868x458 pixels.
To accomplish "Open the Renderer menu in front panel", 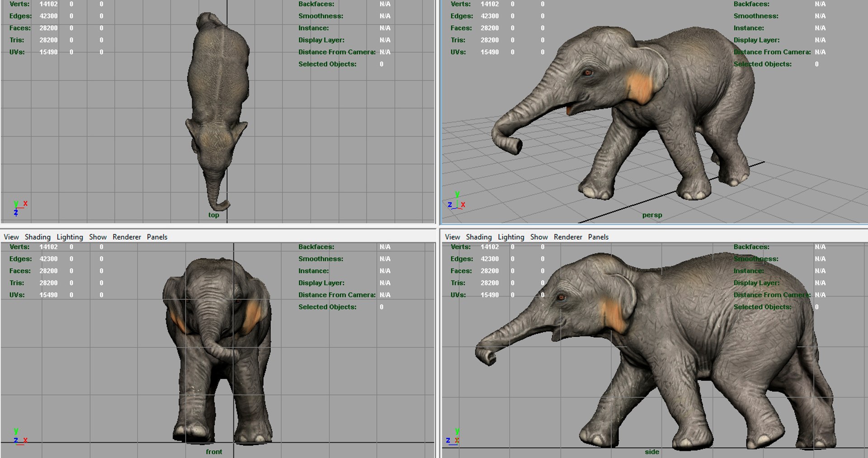I will (127, 237).
